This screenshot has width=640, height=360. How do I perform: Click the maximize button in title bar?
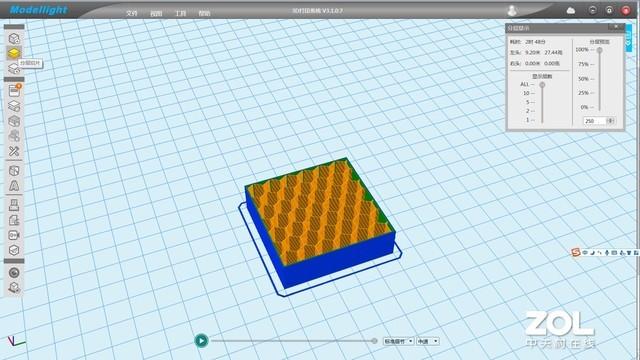click(609, 11)
